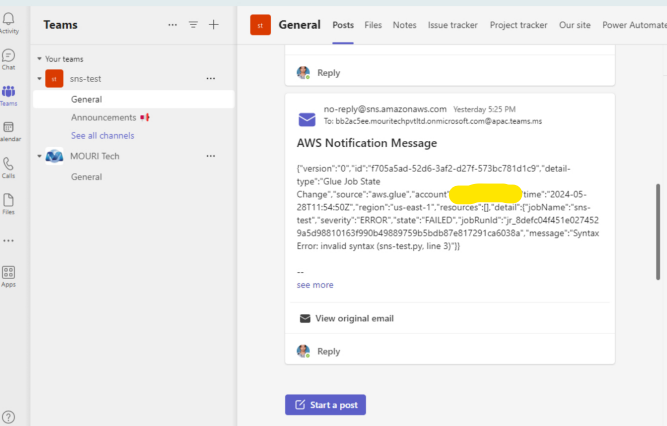Image resolution: width=667 pixels, height=426 pixels.
Task: Collapse the Your teams section
Action: 38,59
